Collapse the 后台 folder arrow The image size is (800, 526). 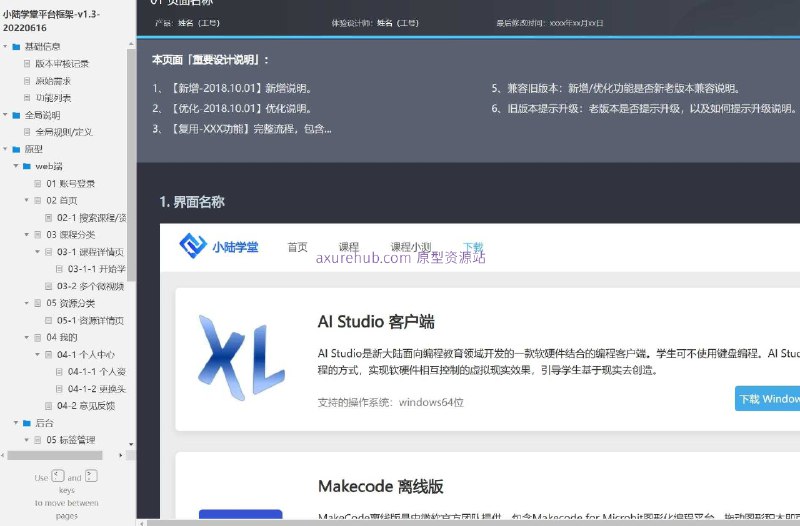pyautogui.click(x=16, y=422)
